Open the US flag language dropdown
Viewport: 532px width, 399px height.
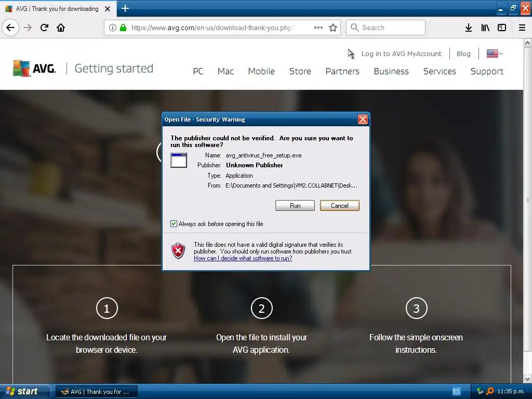495,54
